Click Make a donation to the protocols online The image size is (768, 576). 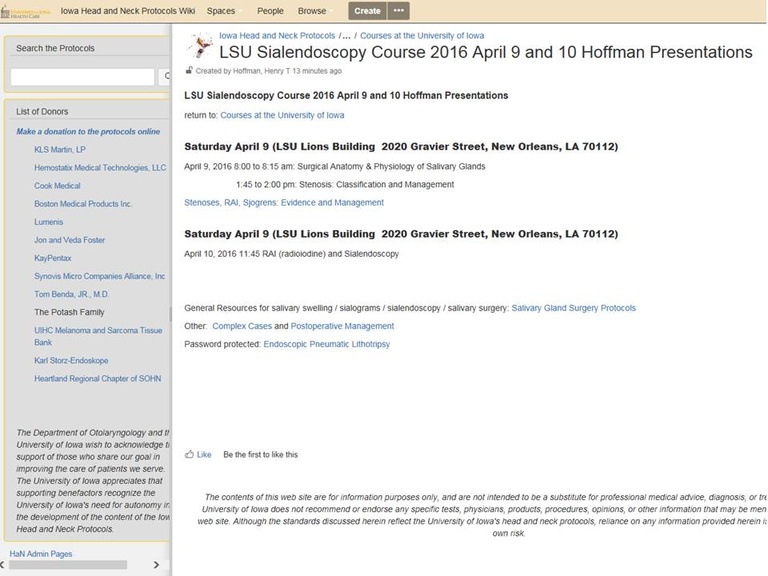88,132
